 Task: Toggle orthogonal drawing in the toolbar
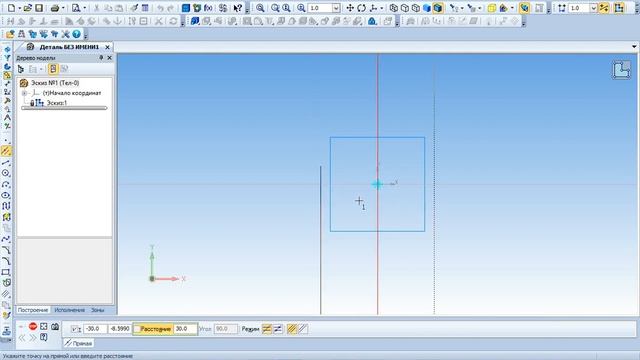(x=604, y=8)
